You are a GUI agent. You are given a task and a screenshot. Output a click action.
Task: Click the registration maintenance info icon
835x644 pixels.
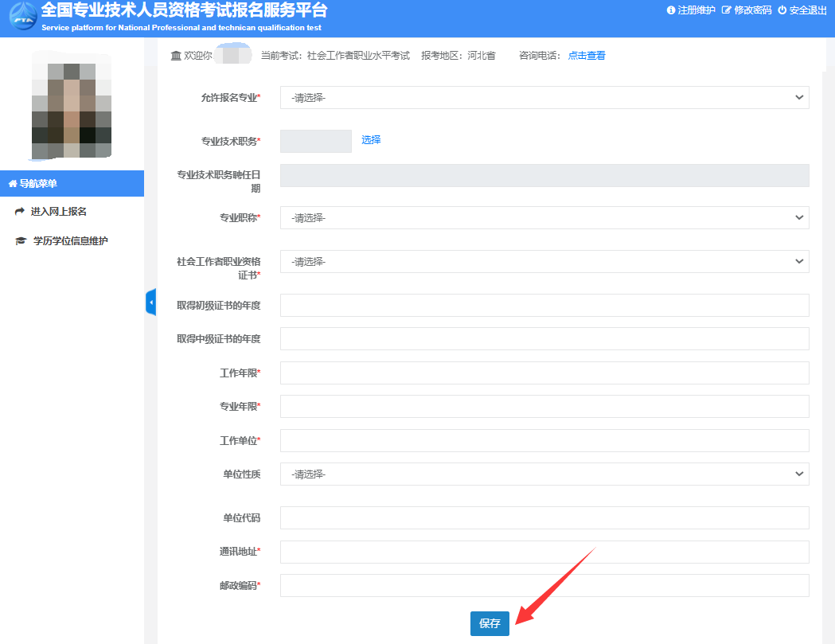coord(669,11)
